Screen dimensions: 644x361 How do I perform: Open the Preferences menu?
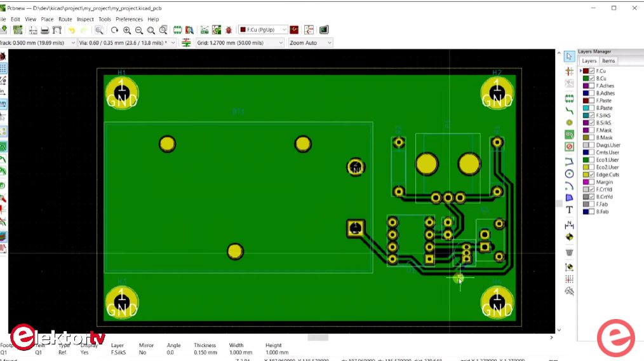coord(129,19)
